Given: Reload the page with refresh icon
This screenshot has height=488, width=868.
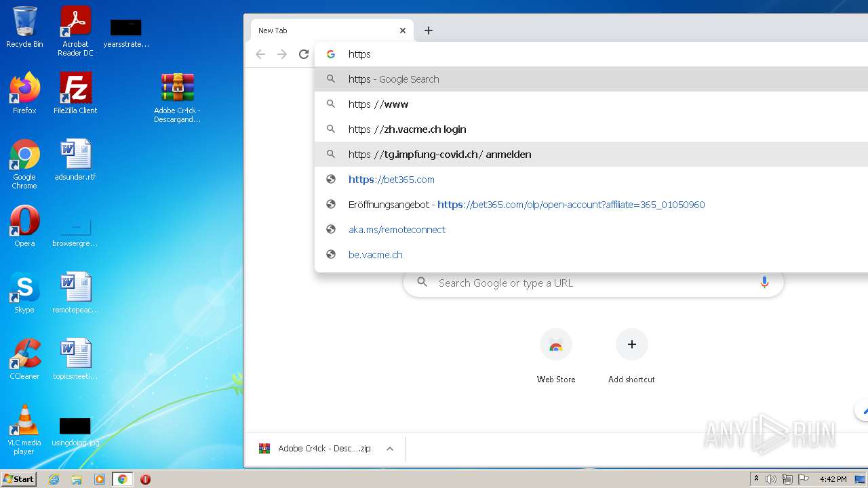Looking at the screenshot, I should tap(304, 54).
